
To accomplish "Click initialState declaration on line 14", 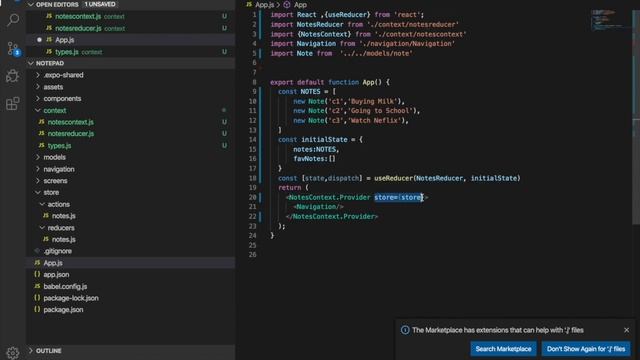I will tap(324, 140).
